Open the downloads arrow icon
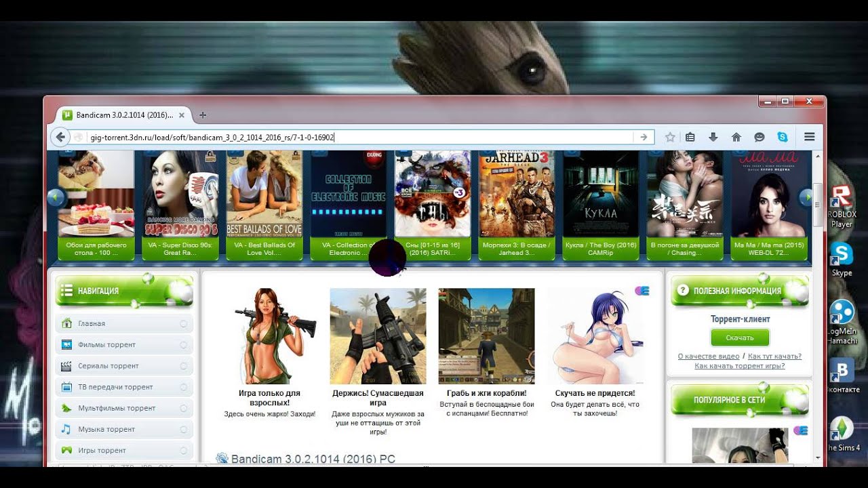This screenshot has width=868, height=488. pyautogui.click(x=713, y=137)
